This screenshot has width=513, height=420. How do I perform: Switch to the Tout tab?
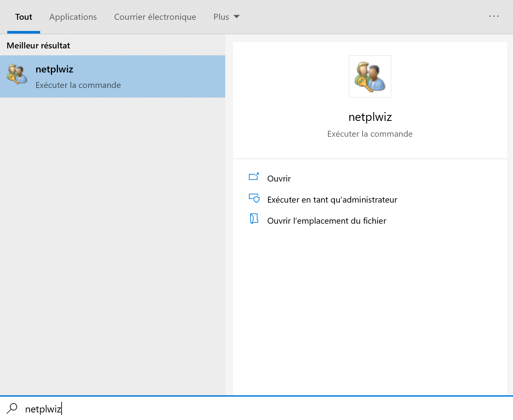[24, 17]
